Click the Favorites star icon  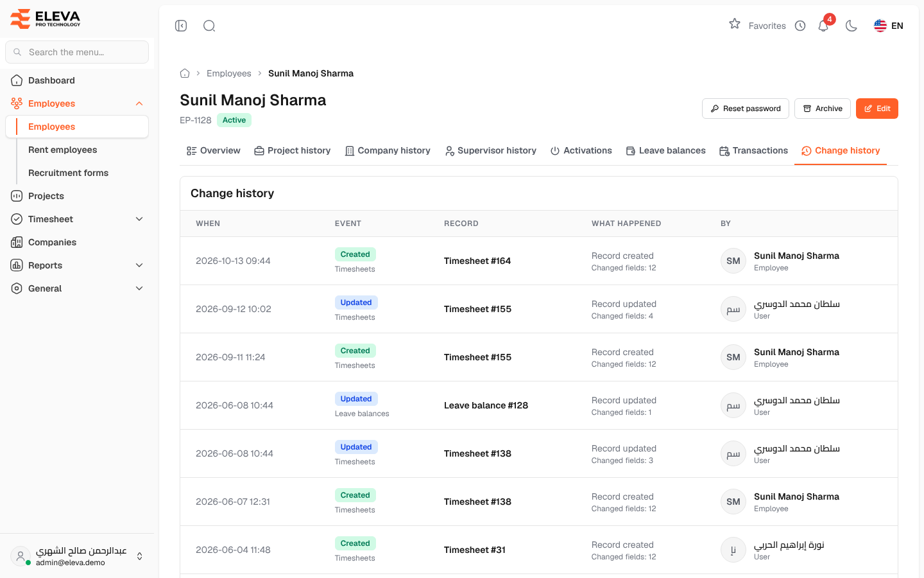(x=735, y=24)
